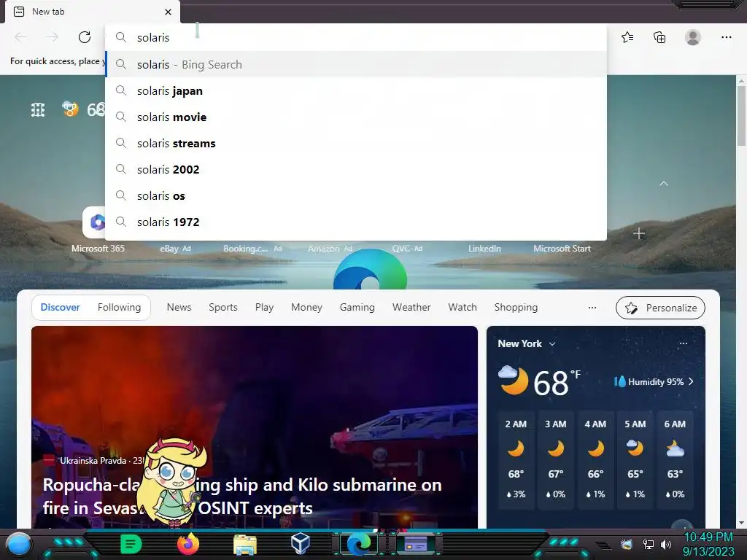
Task: Open the Favorites star list
Action: 627,37
